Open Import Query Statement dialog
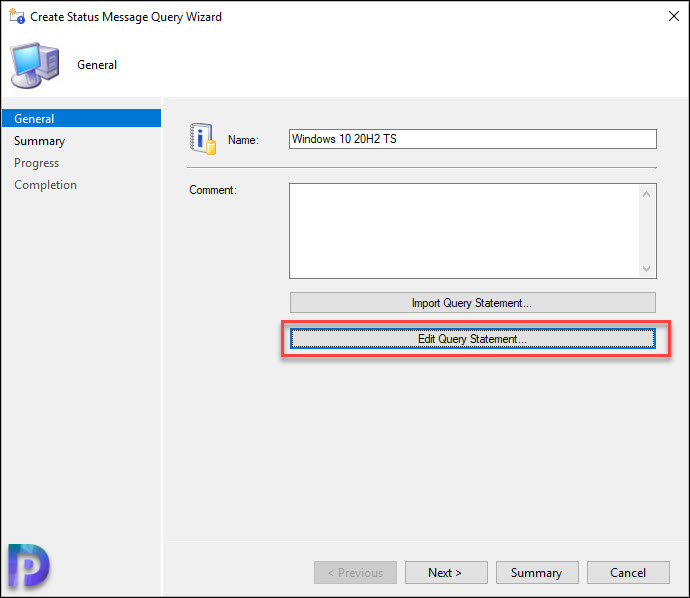The image size is (690, 598). point(473,303)
